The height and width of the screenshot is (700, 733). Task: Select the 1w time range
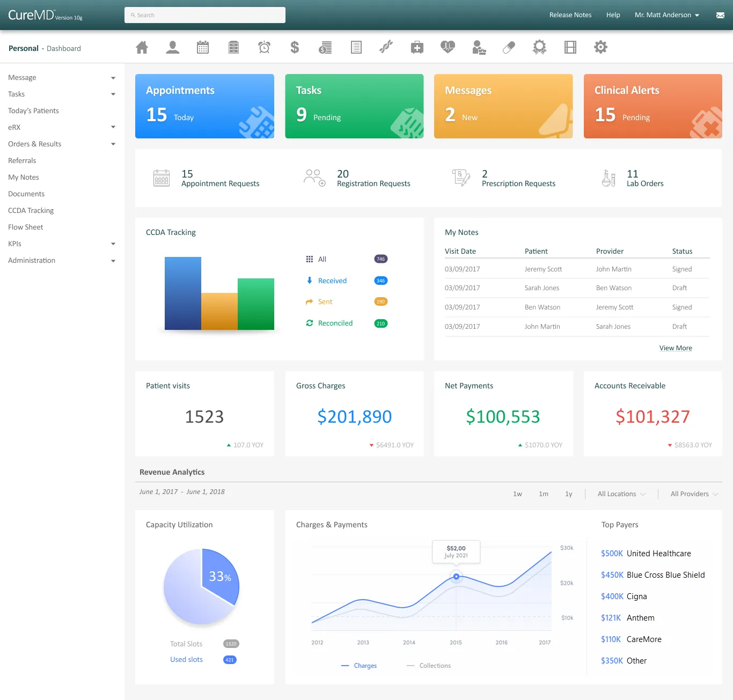click(x=517, y=494)
